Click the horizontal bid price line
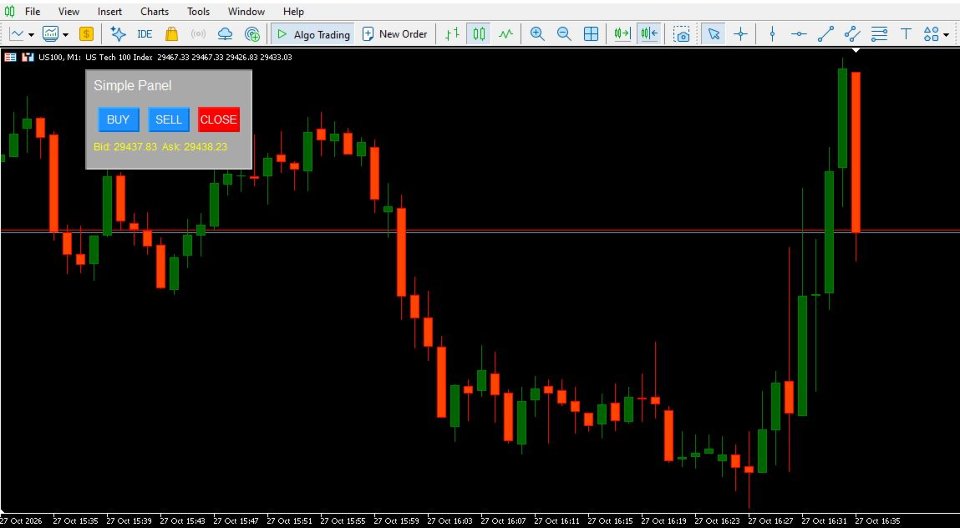The height and width of the screenshot is (528, 960). [480, 231]
